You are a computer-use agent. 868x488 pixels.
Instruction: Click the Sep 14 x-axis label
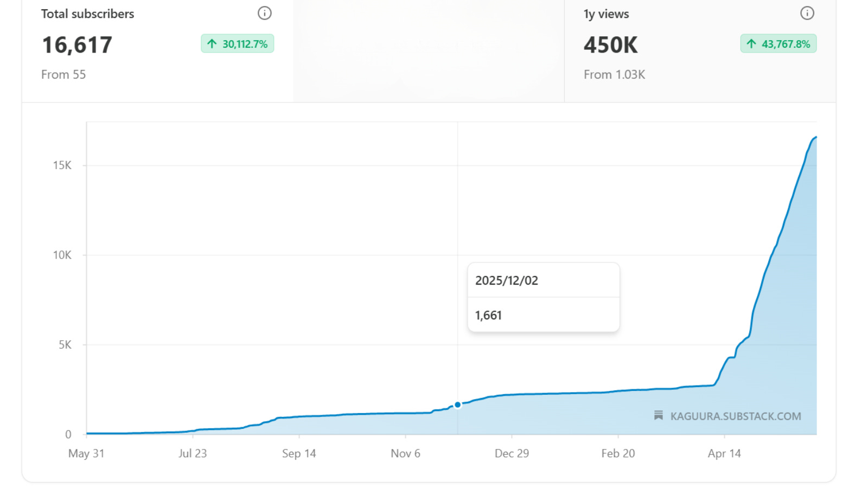299,454
